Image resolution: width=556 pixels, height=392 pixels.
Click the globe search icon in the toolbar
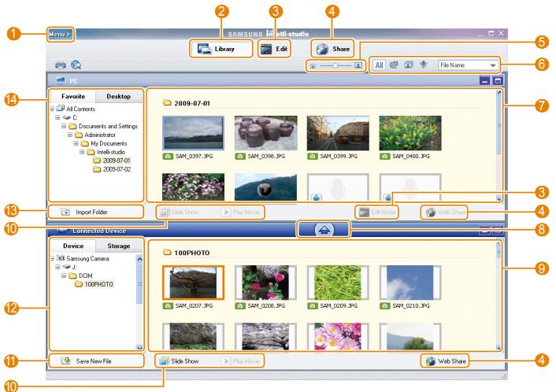point(76,65)
